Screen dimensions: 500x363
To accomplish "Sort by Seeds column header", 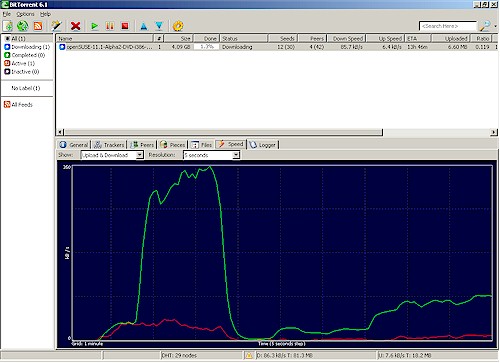I will tap(283, 38).
